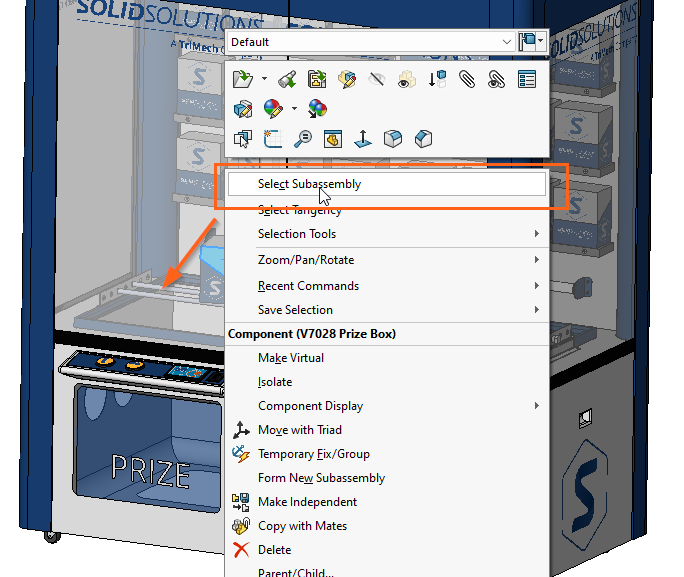Open Component Properties list icon
Viewport: 684px width, 577px height.
click(x=527, y=79)
